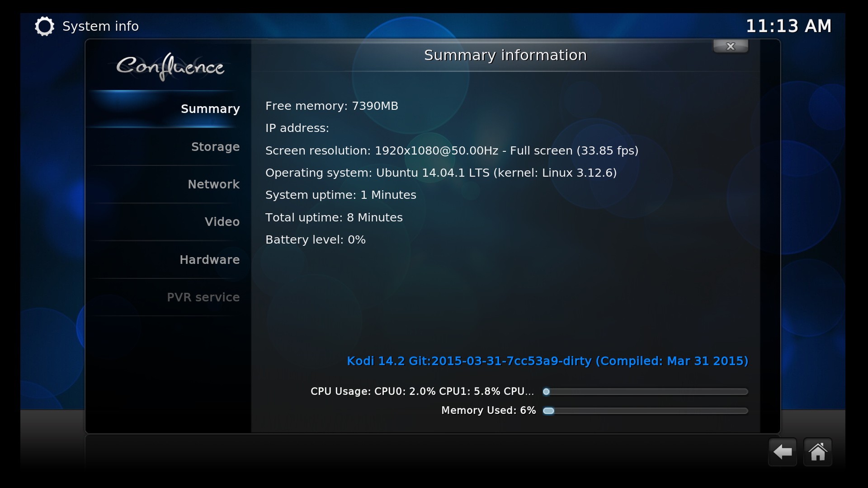Open the Storage section
Image resolution: width=868 pixels, height=488 pixels.
pyautogui.click(x=168, y=147)
